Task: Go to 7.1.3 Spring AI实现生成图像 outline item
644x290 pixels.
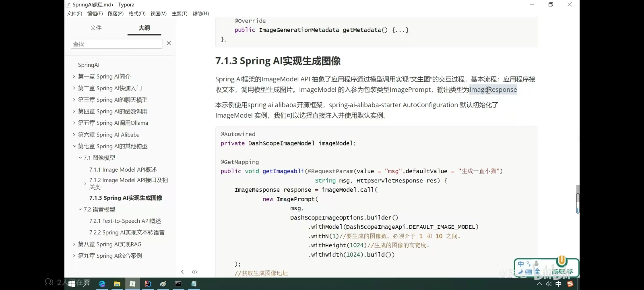Action: (x=126, y=198)
